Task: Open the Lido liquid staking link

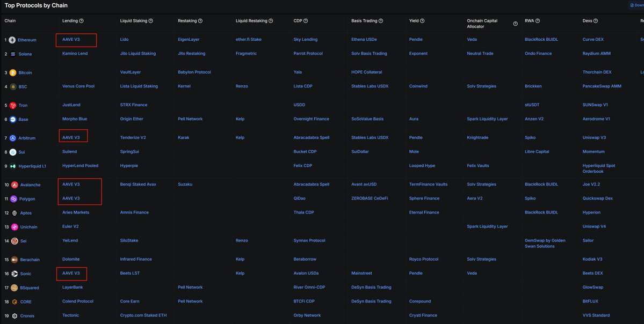Action: 125,40
